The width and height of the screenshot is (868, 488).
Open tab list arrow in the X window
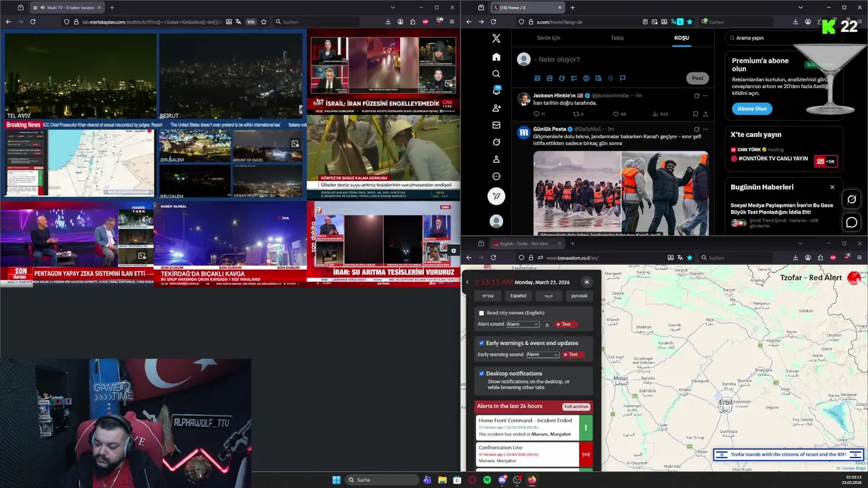(800, 7)
